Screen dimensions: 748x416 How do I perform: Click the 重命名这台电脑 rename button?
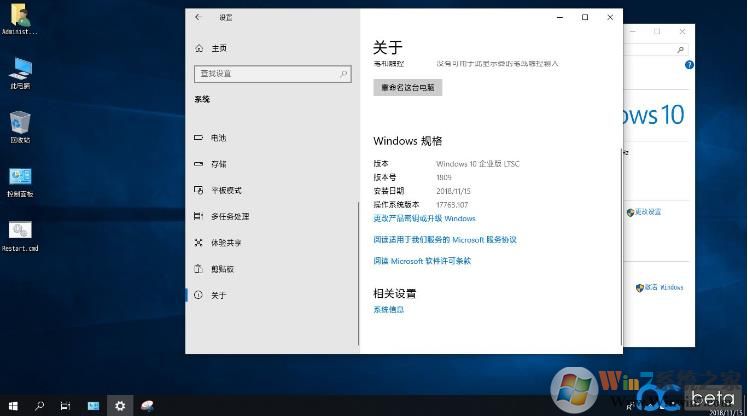(407, 88)
